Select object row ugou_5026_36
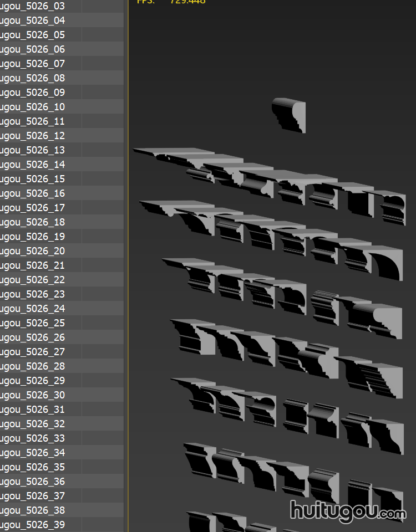Viewport: 416px width, 532px height. [62, 482]
